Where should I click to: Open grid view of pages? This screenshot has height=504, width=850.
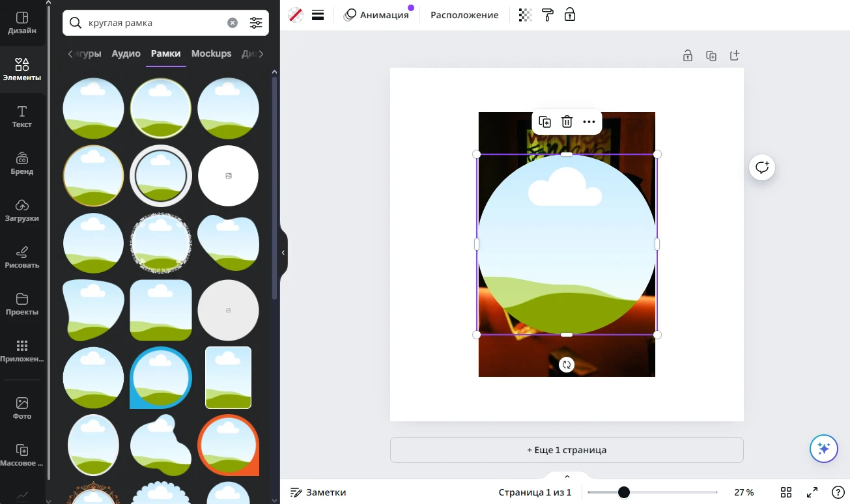click(x=786, y=492)
